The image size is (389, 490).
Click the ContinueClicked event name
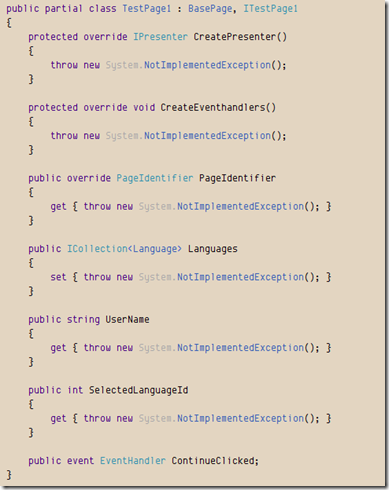tap(214, 461)
